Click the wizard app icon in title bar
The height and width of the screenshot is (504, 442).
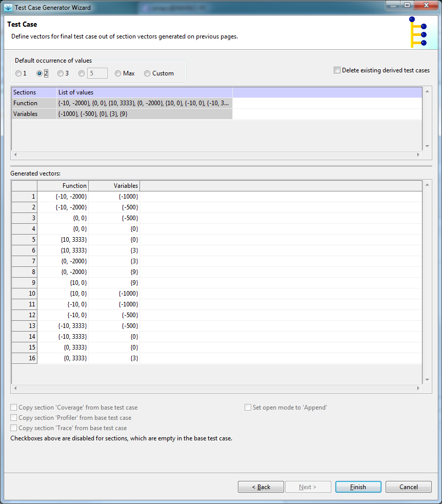click(8, 7)
